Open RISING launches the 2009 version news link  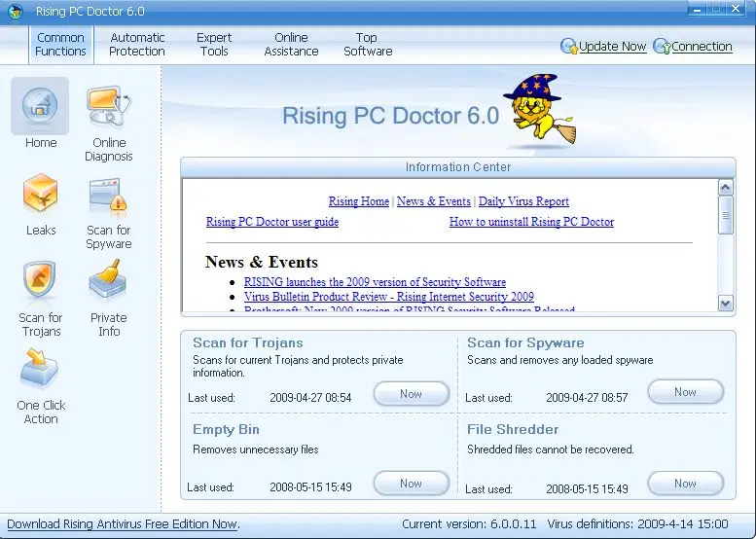click(x=375, y=282)
